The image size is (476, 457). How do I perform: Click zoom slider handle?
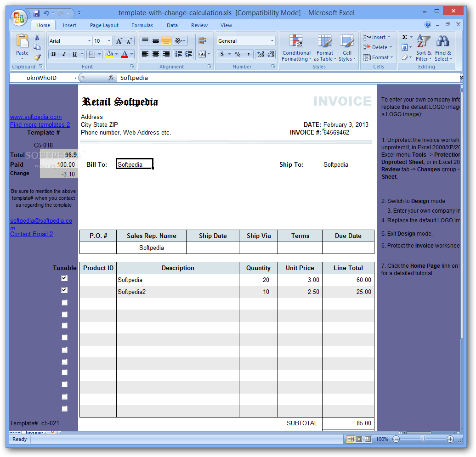click(x=423, y=439)
